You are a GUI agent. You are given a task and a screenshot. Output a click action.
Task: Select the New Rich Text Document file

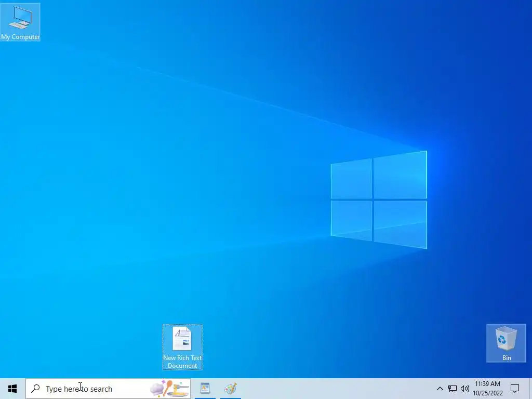(x=182, y=347)
